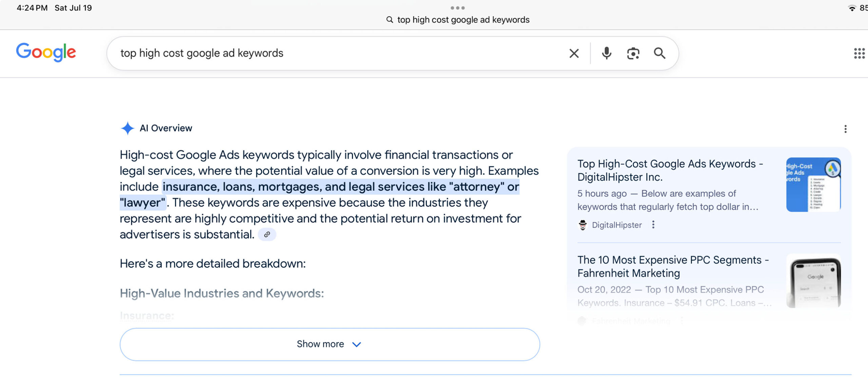Image resolution: width=868 pixels, height=384 pixels.
Task: Click the DigitalHipster article thumbnail
Action: [813, 185]
